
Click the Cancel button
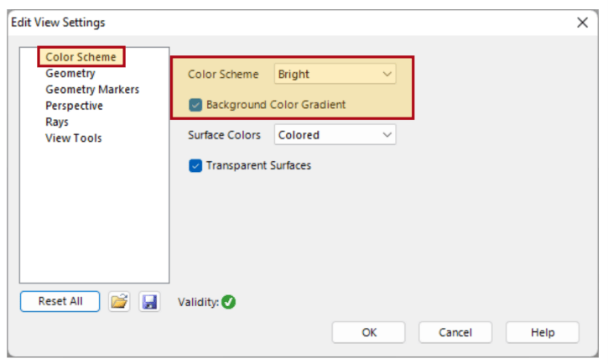click(x=455, y=333)
